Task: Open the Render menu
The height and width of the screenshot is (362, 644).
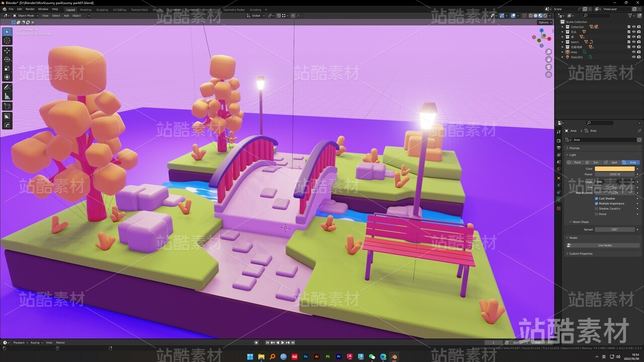Action: click(x=30, y=9)
